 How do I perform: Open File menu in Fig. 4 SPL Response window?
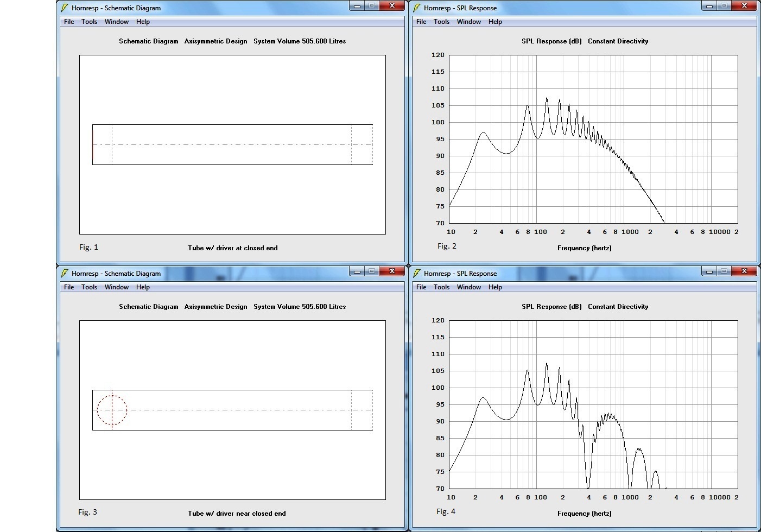421,287
